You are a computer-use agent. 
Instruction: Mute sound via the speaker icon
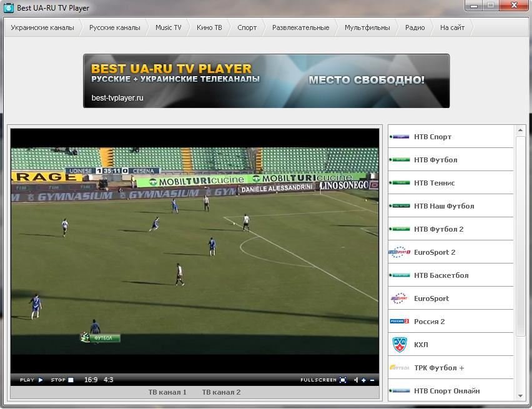coord(355,380)
